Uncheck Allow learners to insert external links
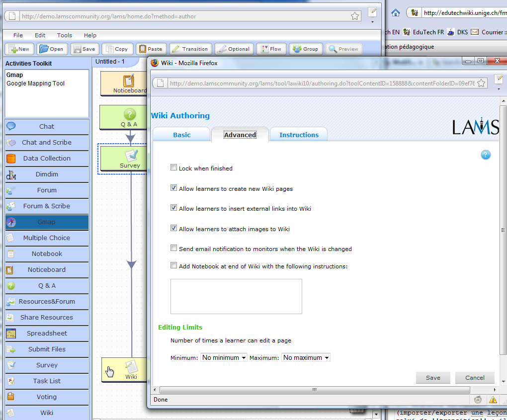This screenshot has height=420, width=507. (x=173, y=208)
